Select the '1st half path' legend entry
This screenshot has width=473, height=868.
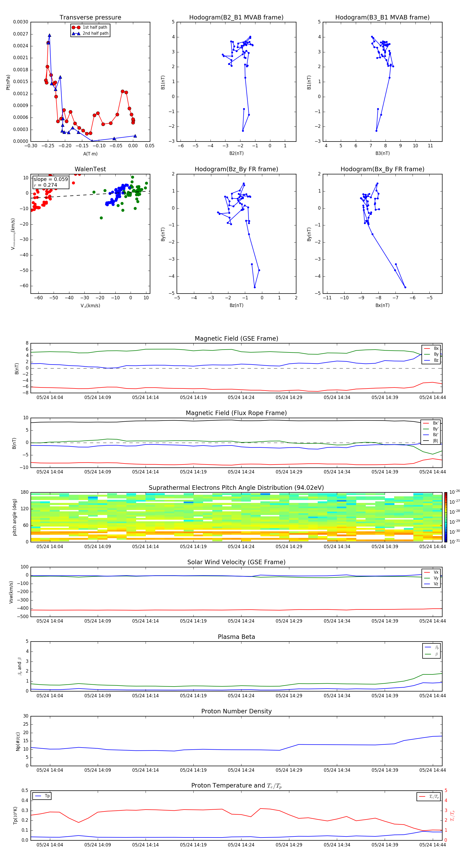coord(90,27)
